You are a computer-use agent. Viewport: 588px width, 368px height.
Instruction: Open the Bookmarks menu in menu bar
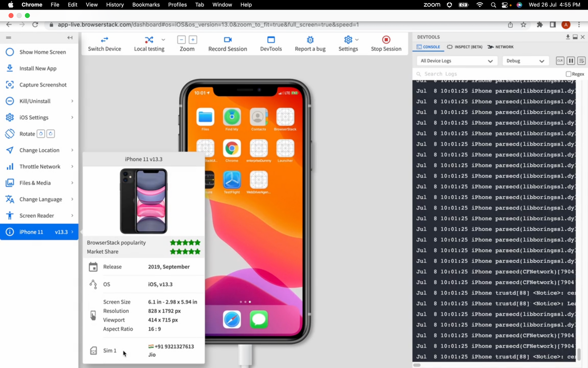coord(146,5)
